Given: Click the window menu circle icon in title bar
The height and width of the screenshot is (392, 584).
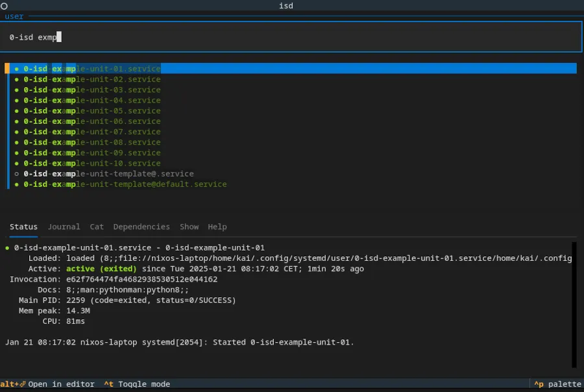Looking at the screenshot, I should (x=4, y=6).
